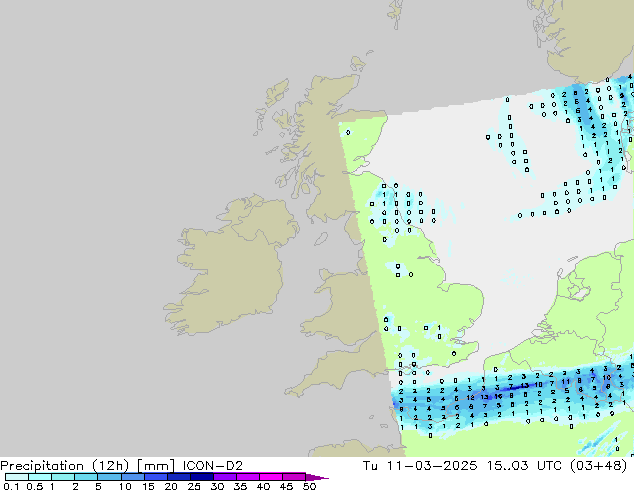Click the 'Precipitation (12h) [mm]' title text

[87, 465]
